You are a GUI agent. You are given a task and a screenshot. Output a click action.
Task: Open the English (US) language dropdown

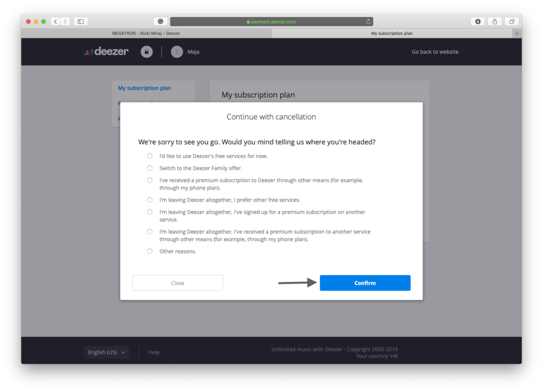(x=107, y=352)
